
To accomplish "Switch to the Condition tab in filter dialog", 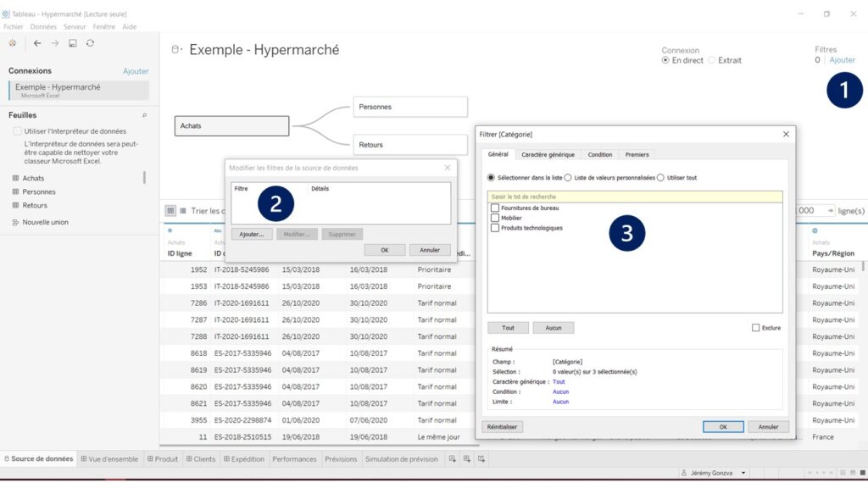I will pyautogui.click(x=600, y=155).
